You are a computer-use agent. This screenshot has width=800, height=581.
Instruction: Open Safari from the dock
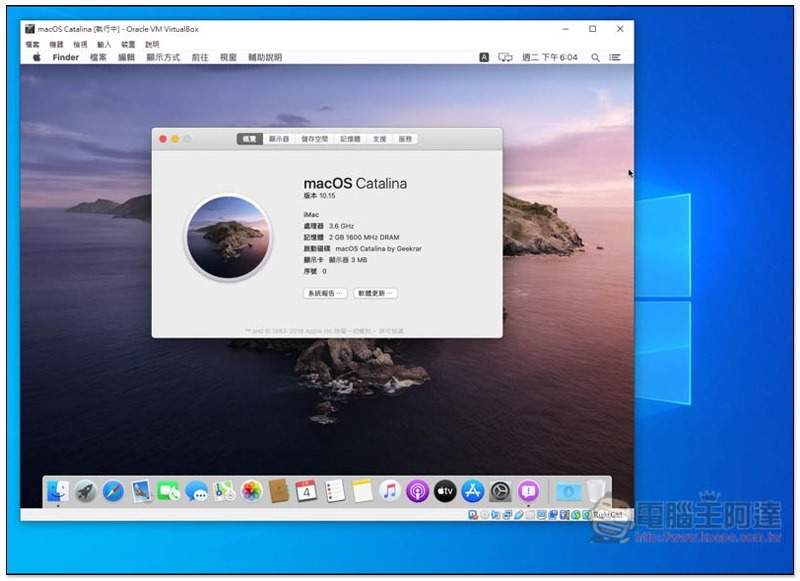tap(113, 491)
